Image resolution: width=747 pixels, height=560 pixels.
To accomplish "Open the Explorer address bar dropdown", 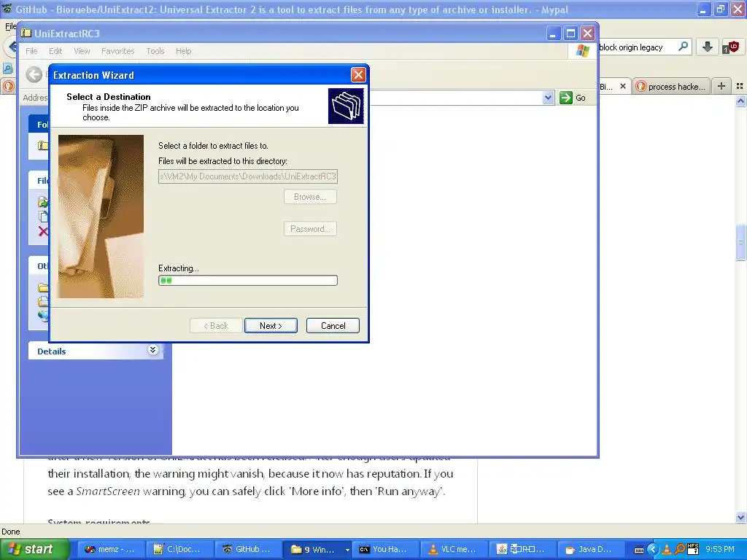I will [548, 98].
